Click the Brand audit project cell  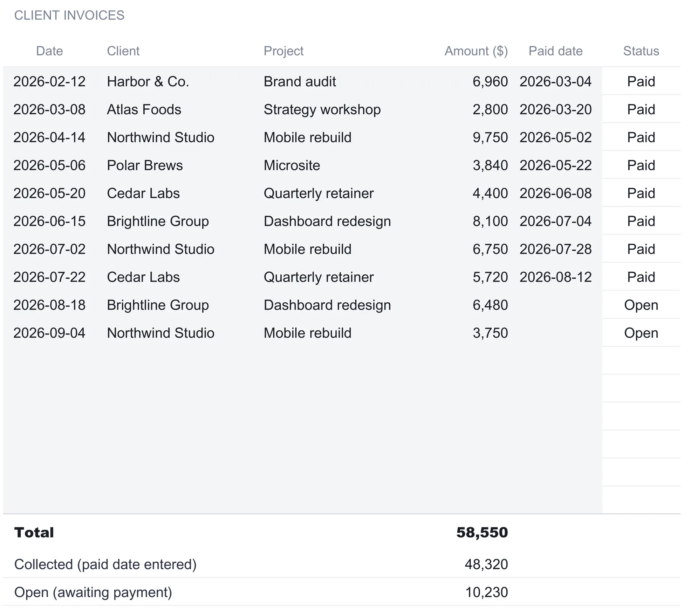tap(300, 81)
